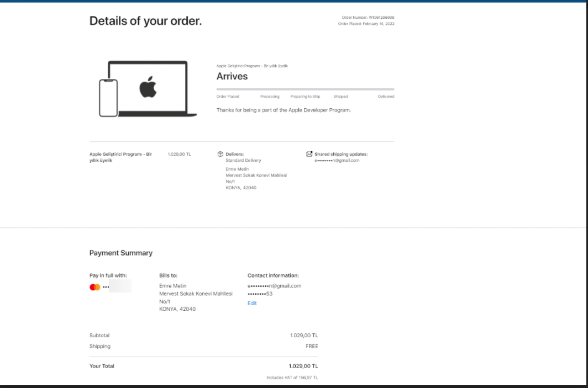
Task: Select the Processing status step
Action: (x=270, y=97)
